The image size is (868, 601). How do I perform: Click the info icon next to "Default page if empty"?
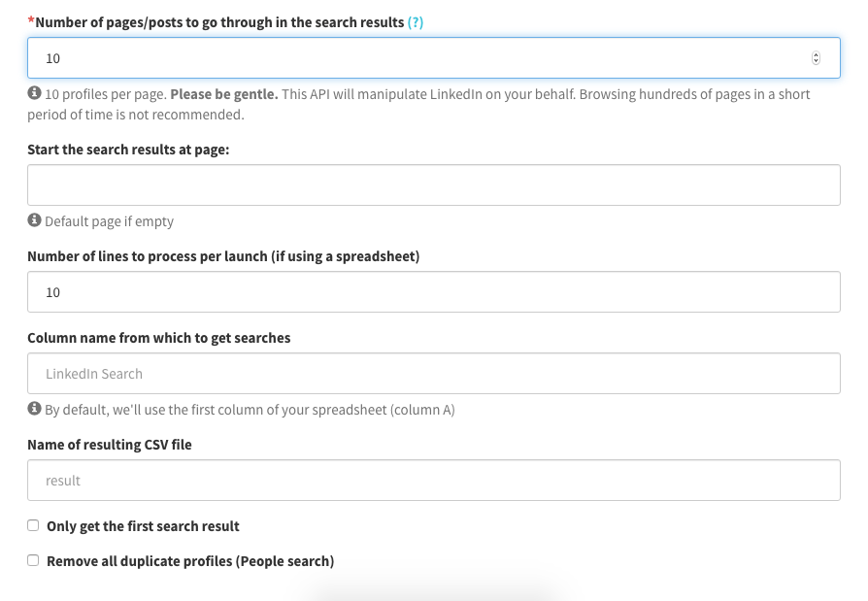tap(34, 220)
